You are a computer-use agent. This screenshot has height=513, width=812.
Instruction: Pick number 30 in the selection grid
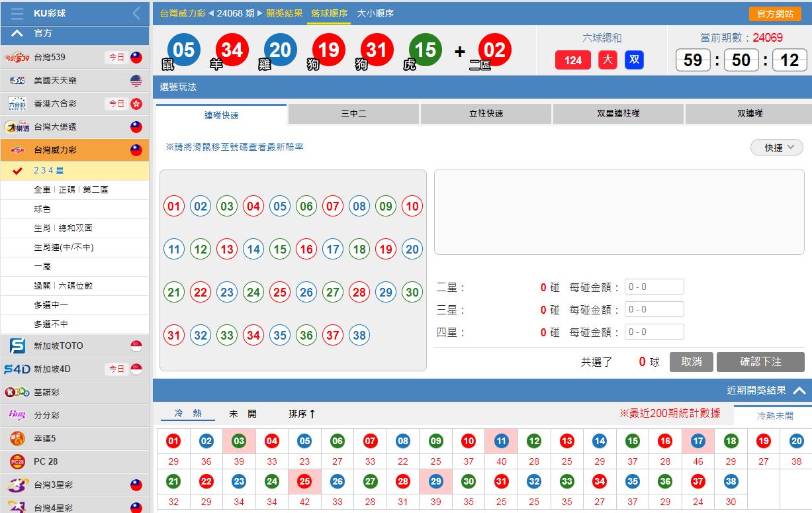tap(412, 292)
